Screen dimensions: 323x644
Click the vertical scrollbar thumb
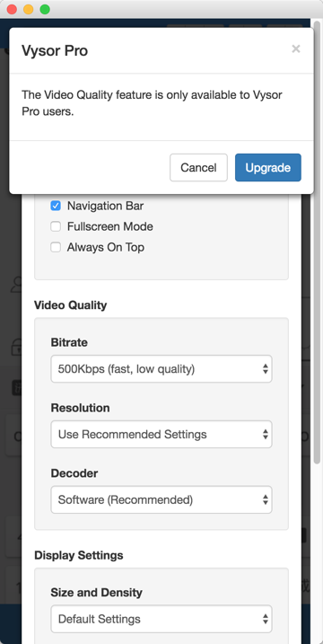click(x=317, y=243)
